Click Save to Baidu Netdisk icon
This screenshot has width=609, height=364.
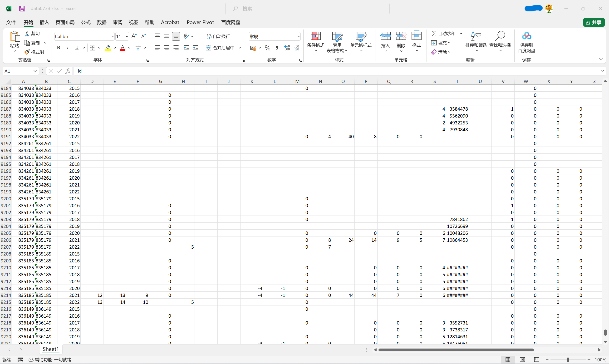[x=526, y=36]
